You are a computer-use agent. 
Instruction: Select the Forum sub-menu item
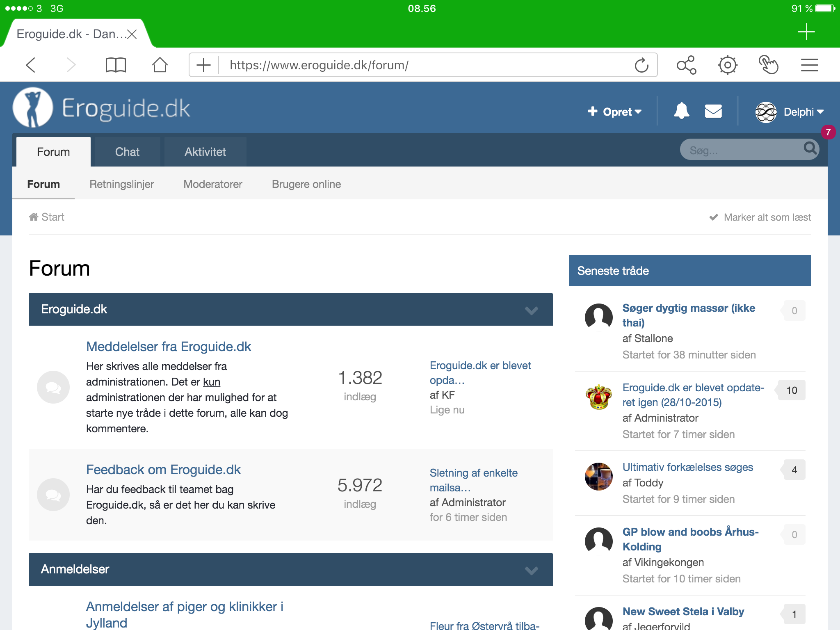pos(43,184)
